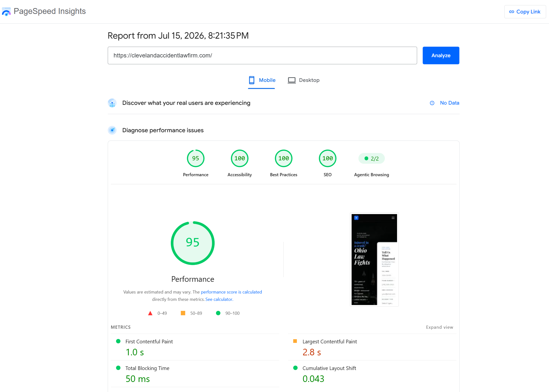The image size is (549, 392).
Task: Click the 0.043 value
Action: tap(313, 379)
